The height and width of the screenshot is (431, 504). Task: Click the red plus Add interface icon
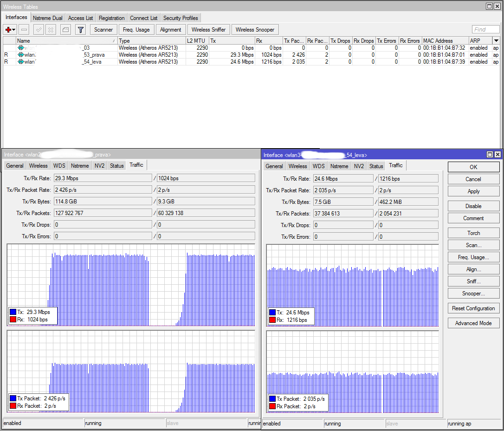(8, 30)
